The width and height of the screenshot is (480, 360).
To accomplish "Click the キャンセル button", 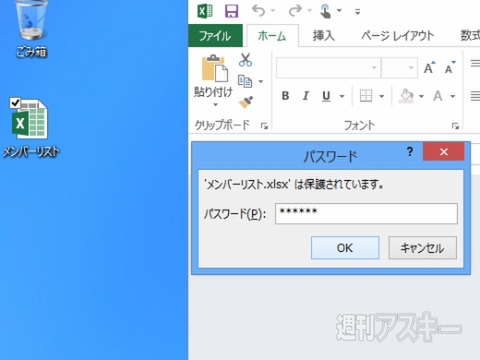I will (x=422, y=248).
